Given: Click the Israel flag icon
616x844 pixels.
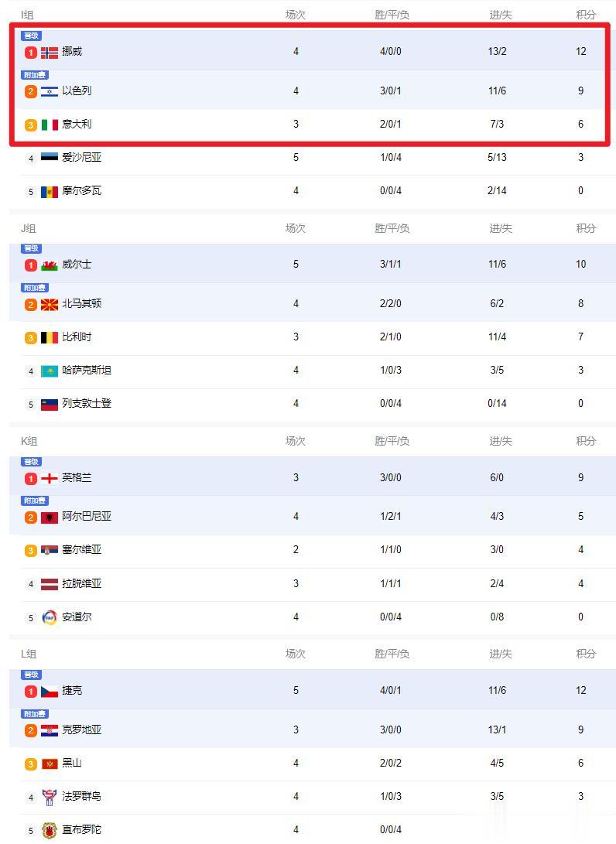Looking at the screenshot, I should coord(50,91).
